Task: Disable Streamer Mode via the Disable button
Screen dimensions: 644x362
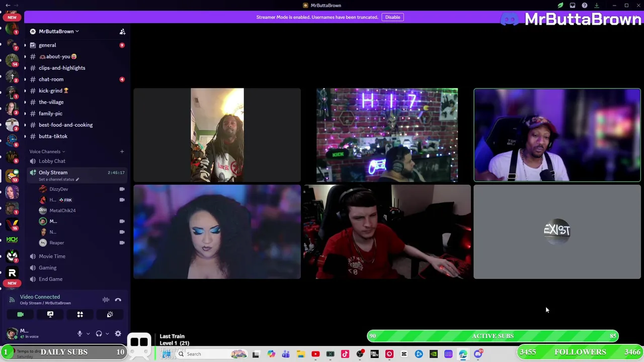Action: pyautogui.click(x=392, y=17)
